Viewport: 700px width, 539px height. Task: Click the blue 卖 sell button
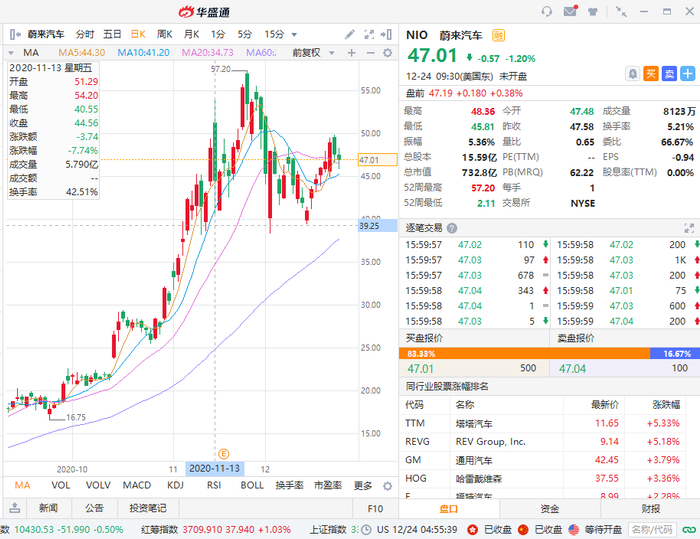click(669, 74)
